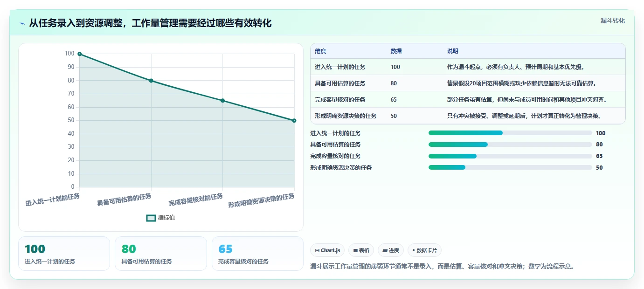The height and width of the screenshot is (289, 644).
Task: Toggle the 指标值 legend swatch
Action: point(151,218)
